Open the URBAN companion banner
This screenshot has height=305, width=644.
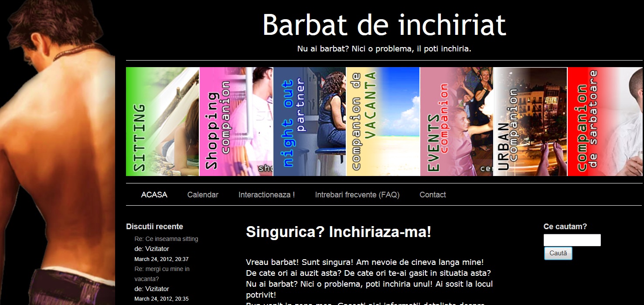point(530,122)
